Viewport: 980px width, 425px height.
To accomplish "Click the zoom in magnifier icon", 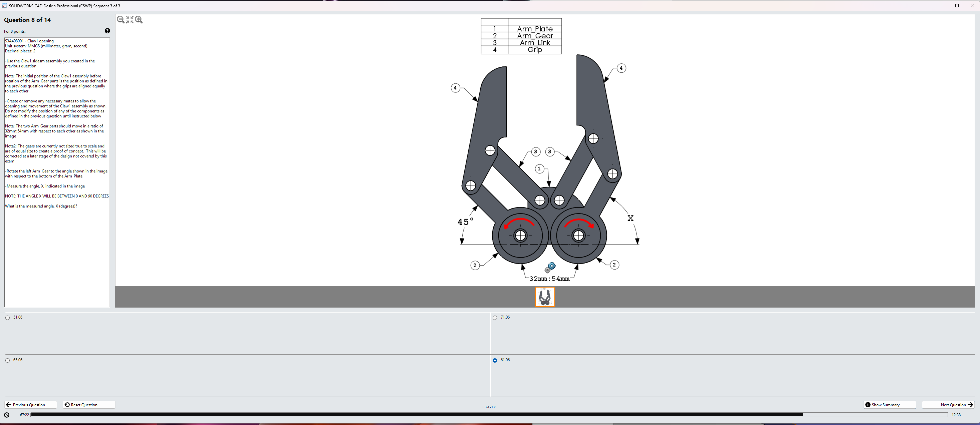I will (x=139, y=20).
